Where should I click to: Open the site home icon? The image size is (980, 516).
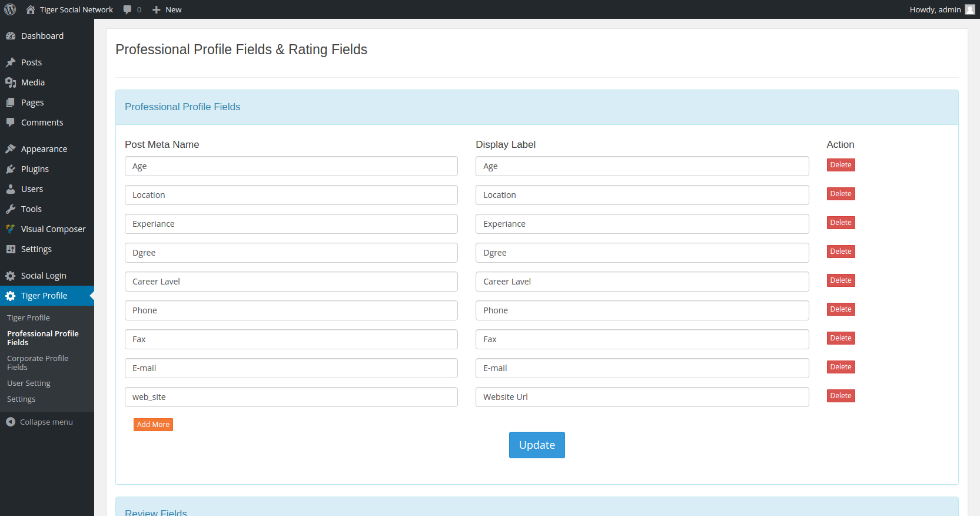point(31,9)
